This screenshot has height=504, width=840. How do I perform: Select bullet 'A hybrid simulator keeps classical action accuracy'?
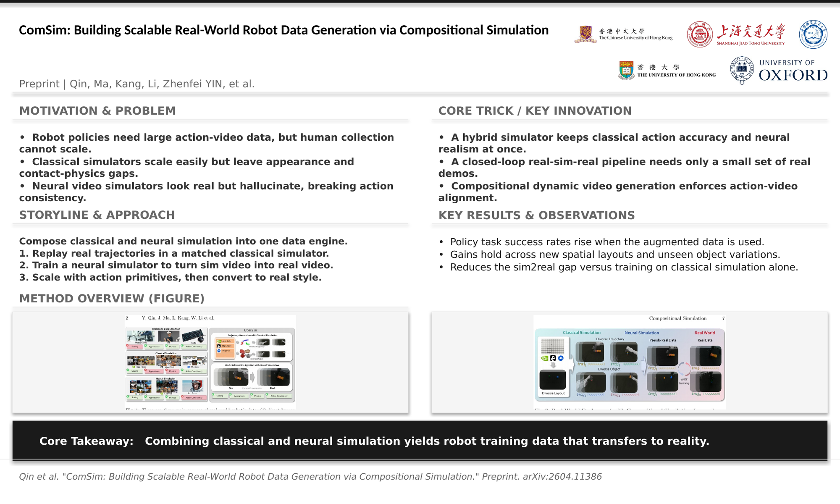pyautogui.click(x=614, y=143)
